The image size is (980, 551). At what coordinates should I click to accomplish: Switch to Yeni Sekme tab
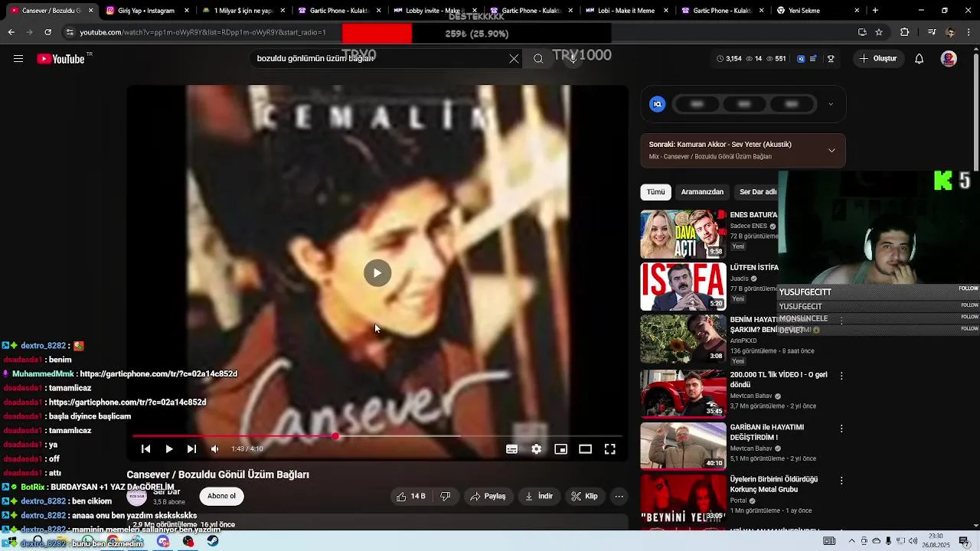(x=812, y=11)
